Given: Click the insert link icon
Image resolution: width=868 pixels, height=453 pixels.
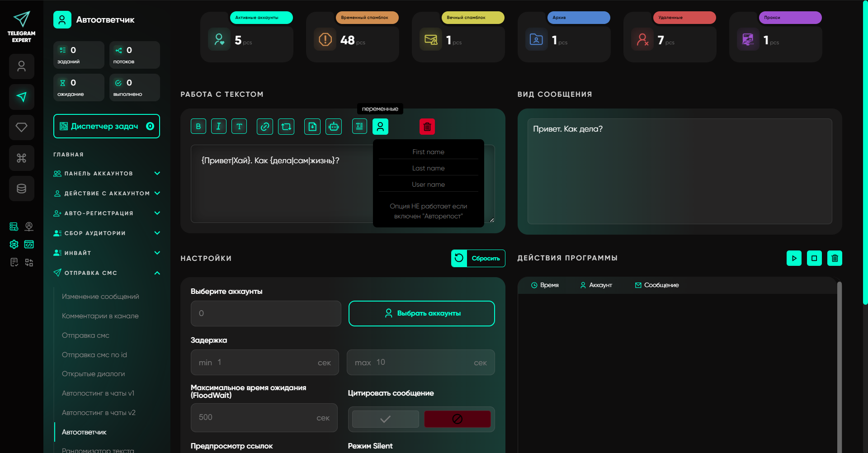Looking at the screenshot, I should click(x=264, y=127).
